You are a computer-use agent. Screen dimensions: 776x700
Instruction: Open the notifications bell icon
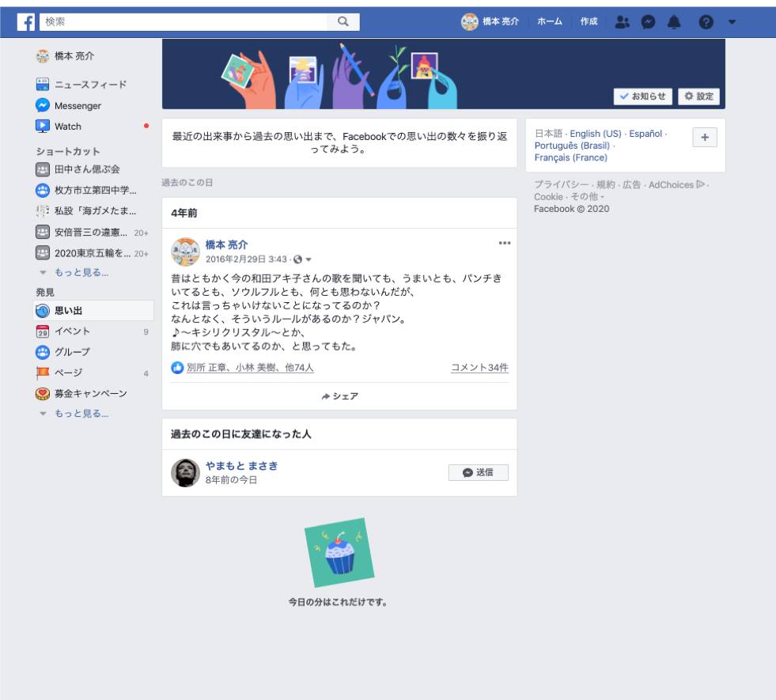(674, 22)
